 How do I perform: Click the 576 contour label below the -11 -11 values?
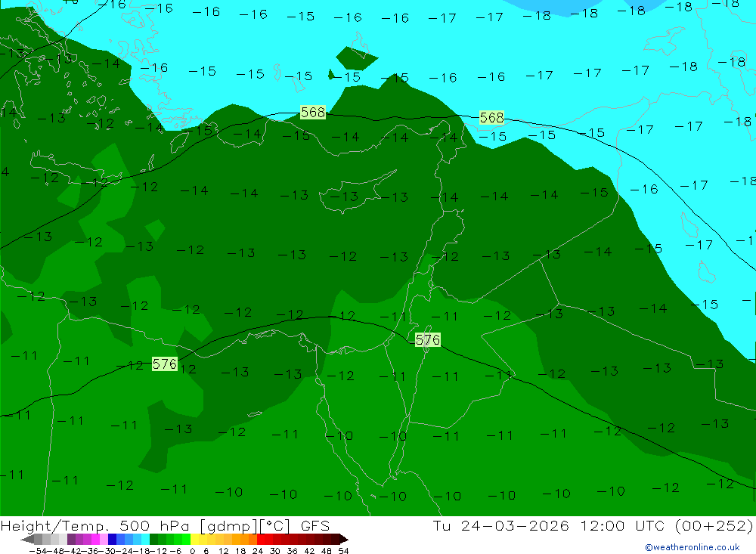[x=428, y=340]
